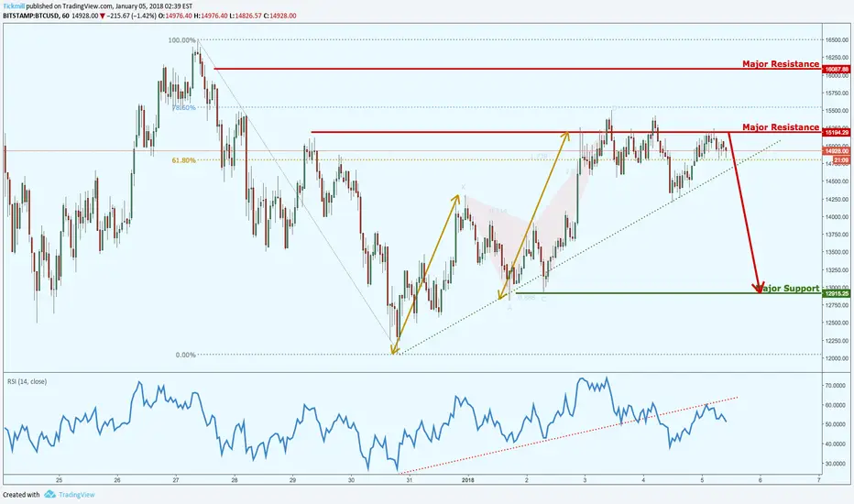Click the date label 27 on time axis
The image size is (854, 504).
(x=175, y=480)
